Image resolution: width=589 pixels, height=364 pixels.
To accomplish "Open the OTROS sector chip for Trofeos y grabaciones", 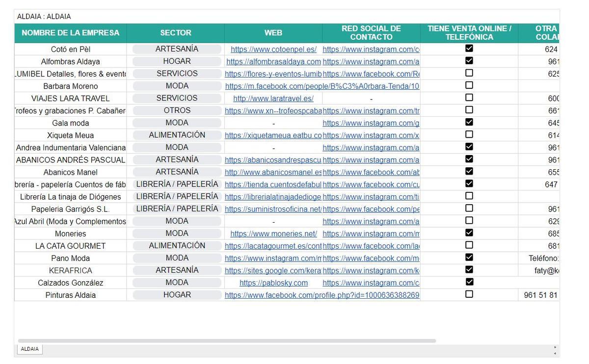I will (x=177, y=110).
